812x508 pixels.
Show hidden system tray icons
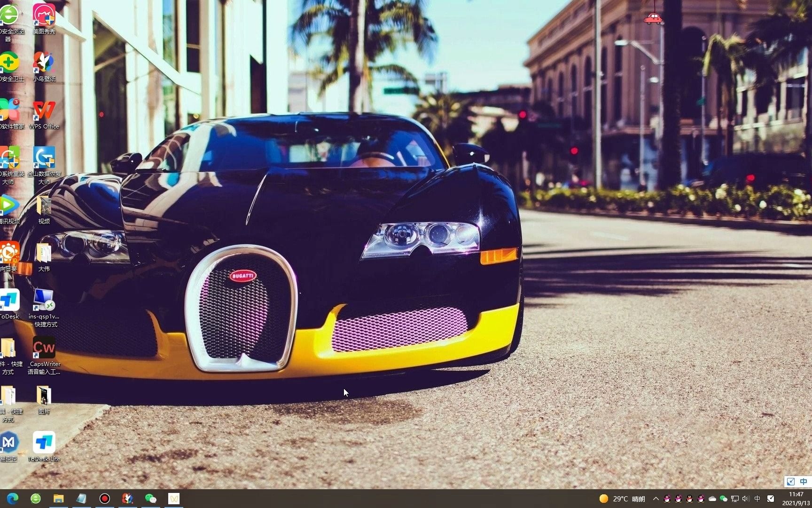point(656,499)
